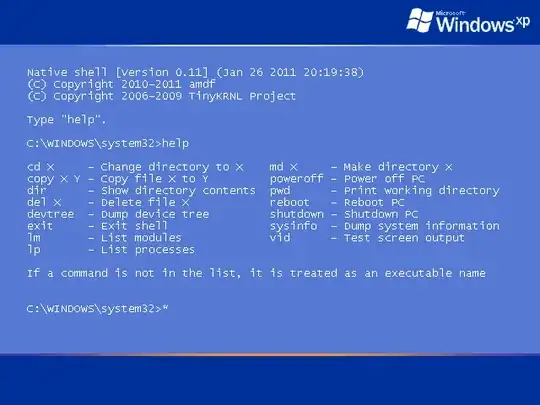Click the 'TinyKRNL Project' copyright line
The image size is (540, 405).
click(161, 96)
